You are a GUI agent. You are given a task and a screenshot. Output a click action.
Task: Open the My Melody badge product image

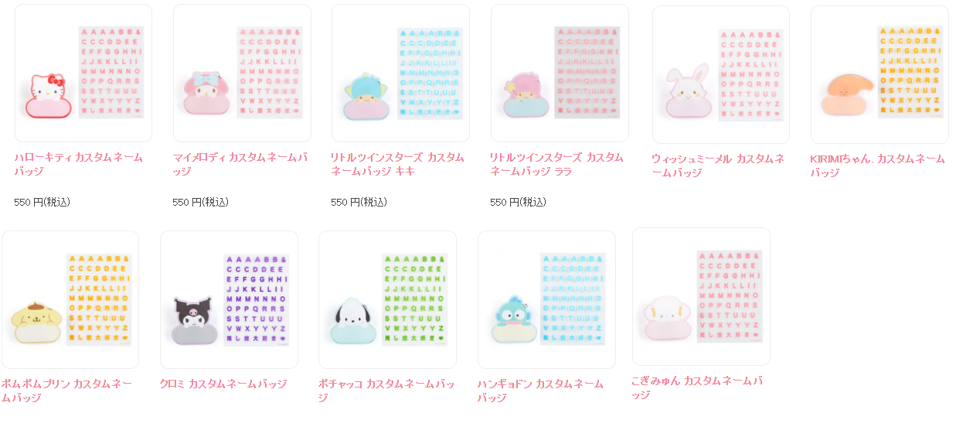[242, 73]
